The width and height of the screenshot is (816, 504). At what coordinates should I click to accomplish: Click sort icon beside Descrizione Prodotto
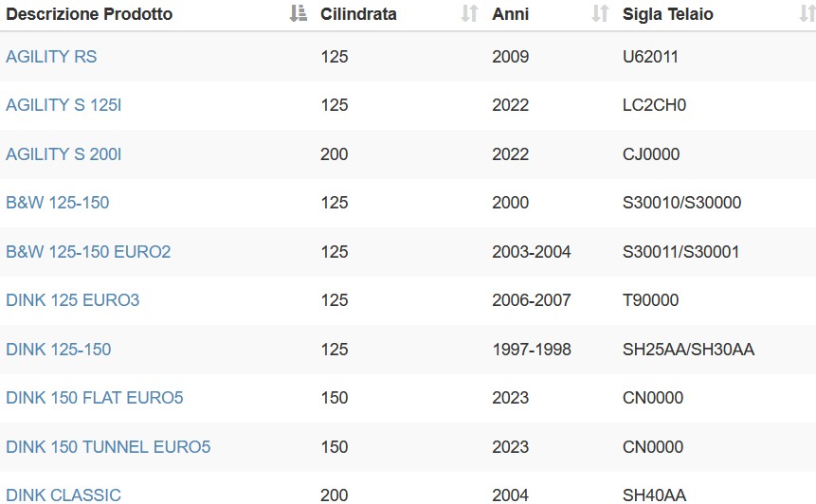pos(299,13)
